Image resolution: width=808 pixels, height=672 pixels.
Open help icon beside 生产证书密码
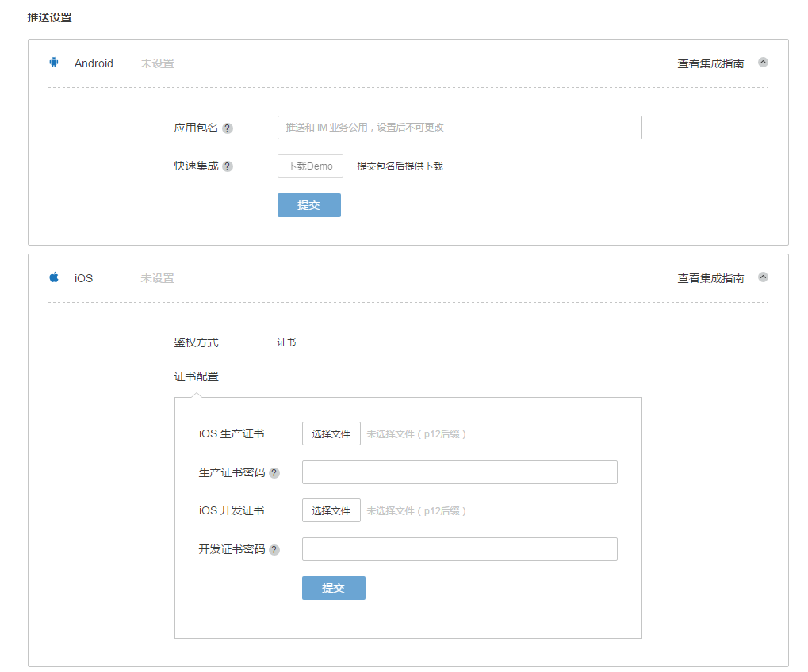point(274,473)
